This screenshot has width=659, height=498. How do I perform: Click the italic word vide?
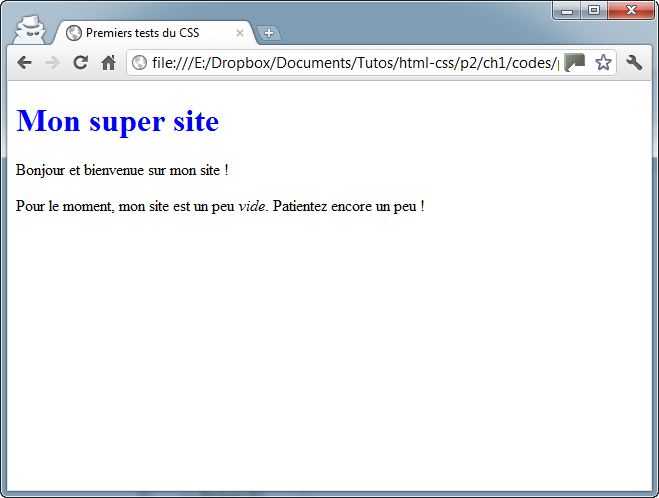click(x=251, y=207)
